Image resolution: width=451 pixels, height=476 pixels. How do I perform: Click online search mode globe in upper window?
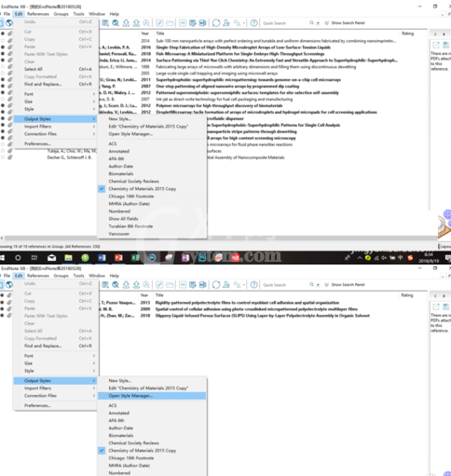point(9,23)
